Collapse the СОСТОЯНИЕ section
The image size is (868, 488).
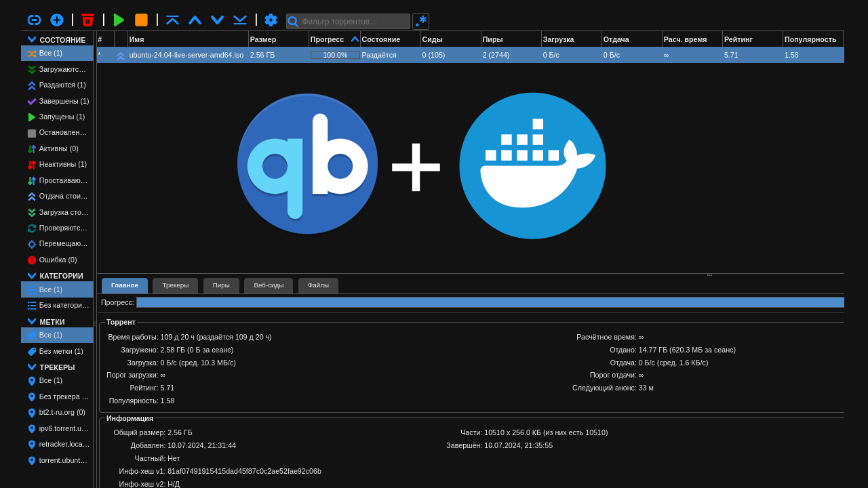point(57,40)
